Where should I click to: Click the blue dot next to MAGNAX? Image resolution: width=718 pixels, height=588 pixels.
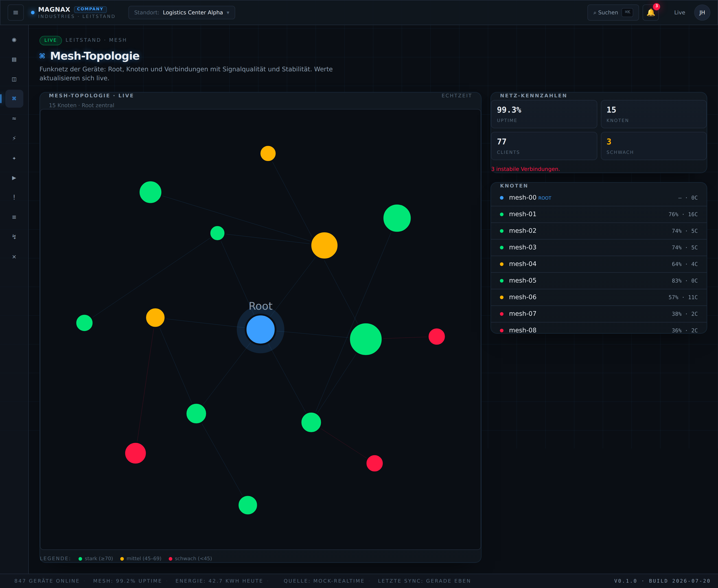[x=33, y=13]
